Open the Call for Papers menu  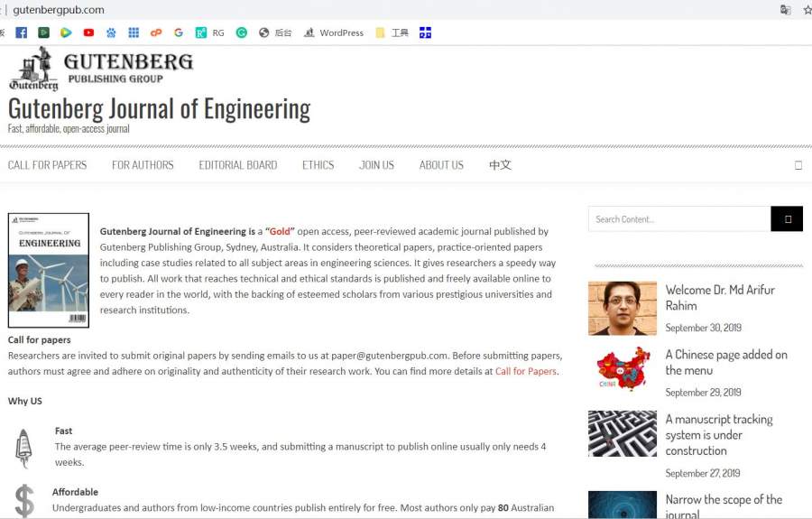click(x=47, y=165)
